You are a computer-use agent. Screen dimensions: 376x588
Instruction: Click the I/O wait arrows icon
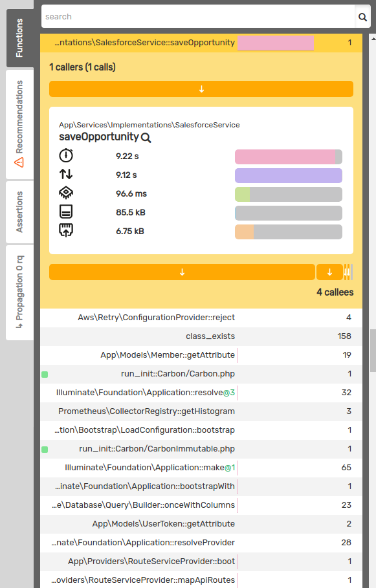tap(66, 174)
